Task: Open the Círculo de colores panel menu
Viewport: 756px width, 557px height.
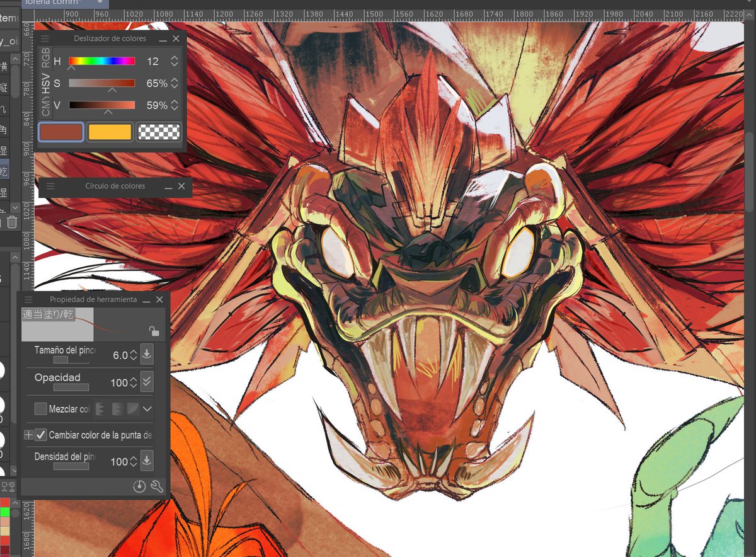Action: pyautogui.click(x=50, y=187)
